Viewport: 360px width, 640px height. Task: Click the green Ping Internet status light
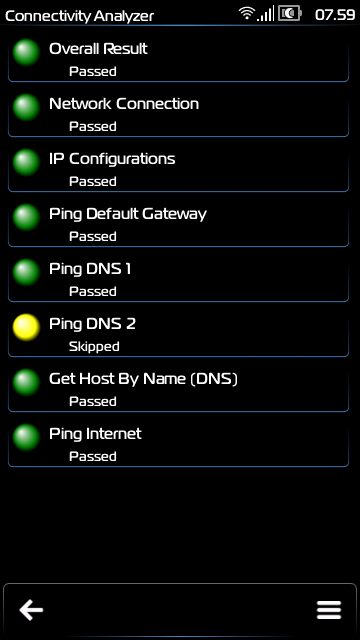pos(26,438)
